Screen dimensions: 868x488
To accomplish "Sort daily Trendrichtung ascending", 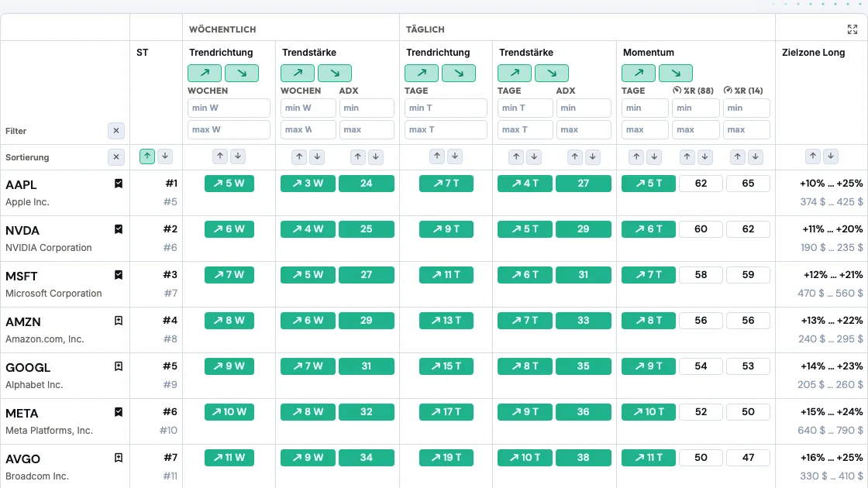I will pyautogui.click(x=437, y=156).
